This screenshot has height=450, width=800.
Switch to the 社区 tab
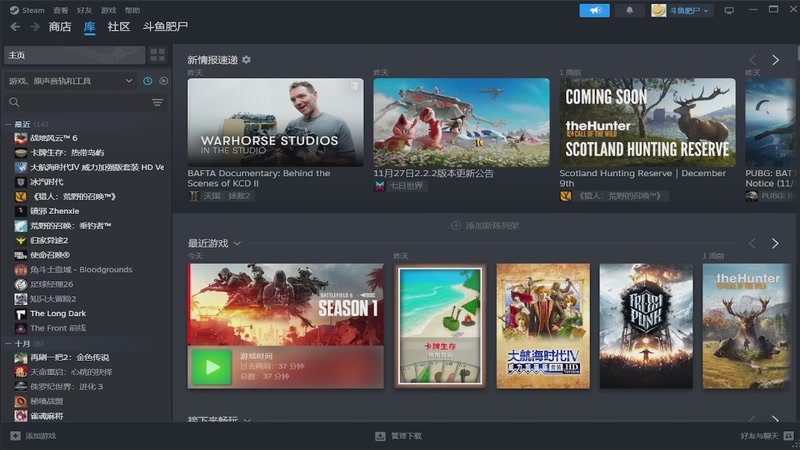(119, 27)
